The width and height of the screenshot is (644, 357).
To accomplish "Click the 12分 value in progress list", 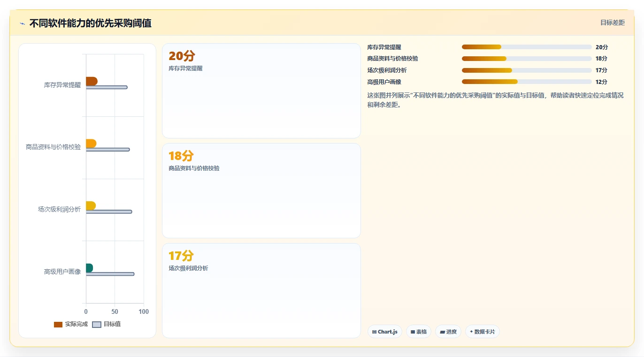I will [602, 82].
